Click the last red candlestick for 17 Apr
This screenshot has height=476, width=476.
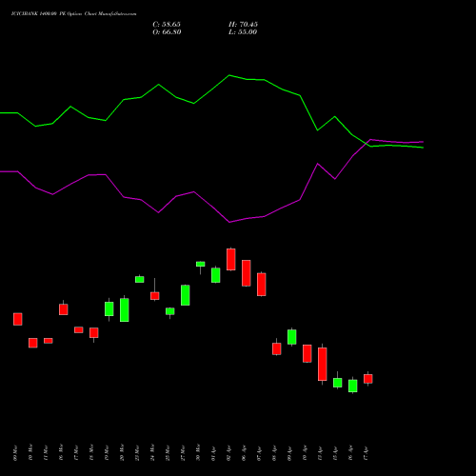tap(368, 379)
